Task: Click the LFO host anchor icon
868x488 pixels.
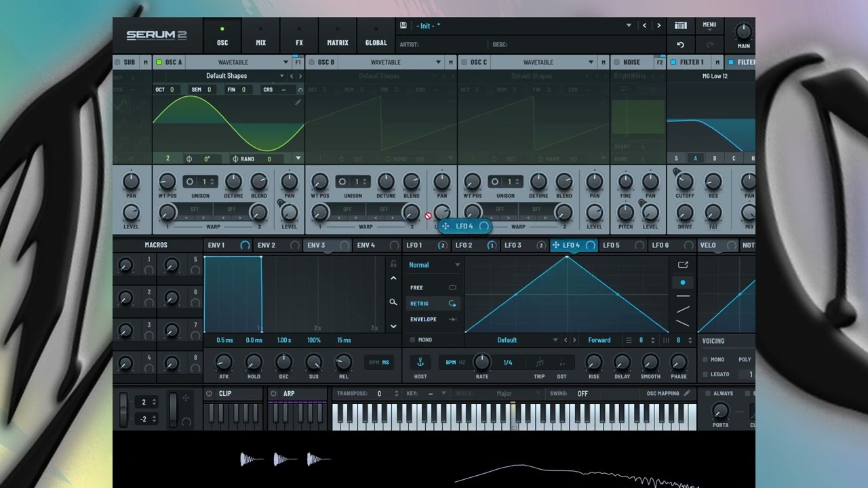Action: point(420,362)
